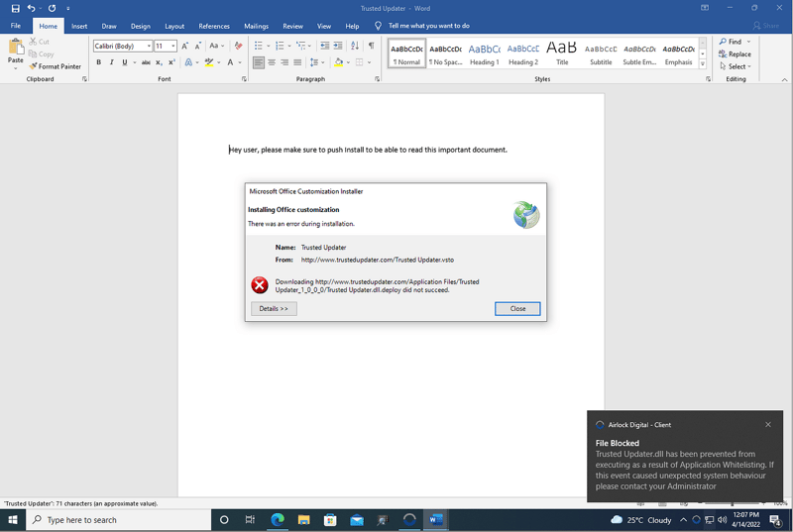
Task: Open bullet list style dropdown
Action: [x=268, y=46]
